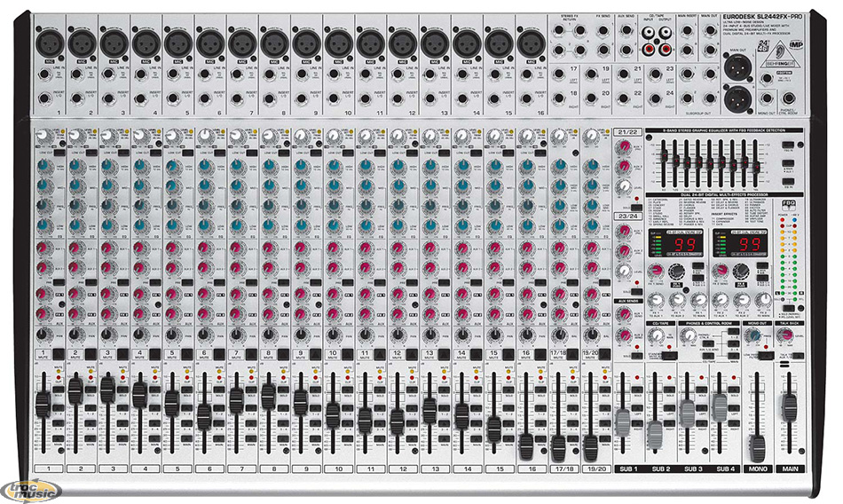Enable Low Cut on channel 2
The width and height of the screenshot is (843, 504).
click(x=92, y=153)
